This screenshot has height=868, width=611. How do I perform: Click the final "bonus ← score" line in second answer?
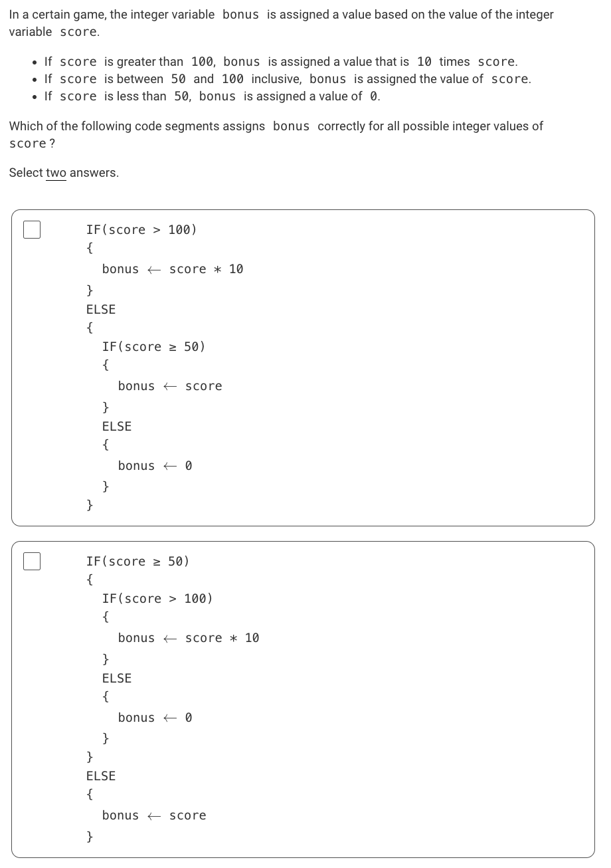click(x=154, y=815)
